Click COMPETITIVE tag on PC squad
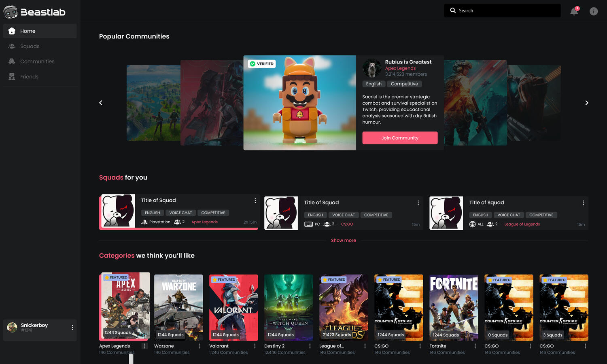This screenshot has height=364, width=607. [x=376, y=215]
